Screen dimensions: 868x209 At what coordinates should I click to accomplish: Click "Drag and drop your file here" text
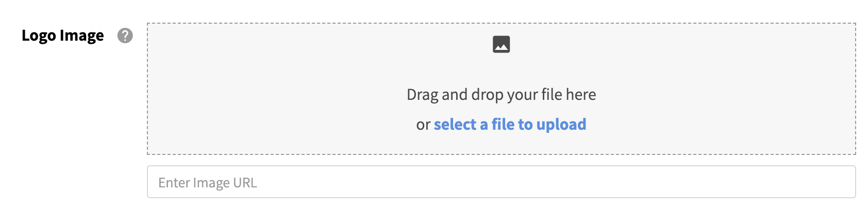point(501,95)
